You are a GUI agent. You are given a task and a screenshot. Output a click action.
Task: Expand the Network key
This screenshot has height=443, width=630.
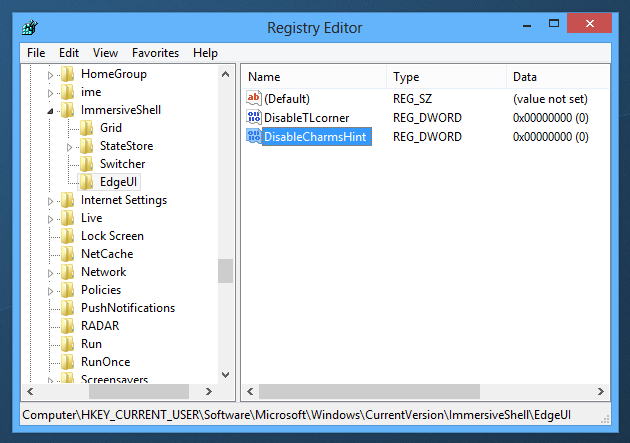pyautogui.click(x=50, y=273)
